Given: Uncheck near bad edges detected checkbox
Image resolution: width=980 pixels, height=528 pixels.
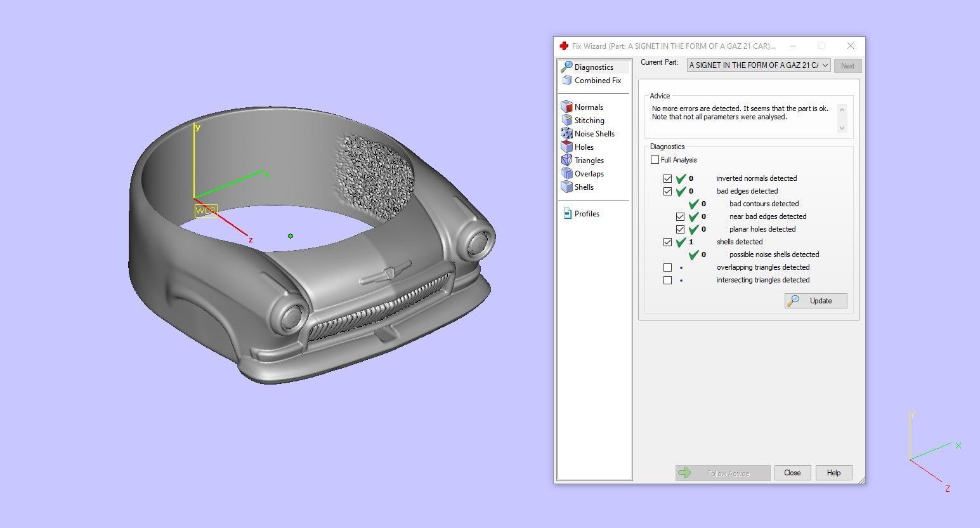Looking at the screenshot, I should (x=680, y=216).
